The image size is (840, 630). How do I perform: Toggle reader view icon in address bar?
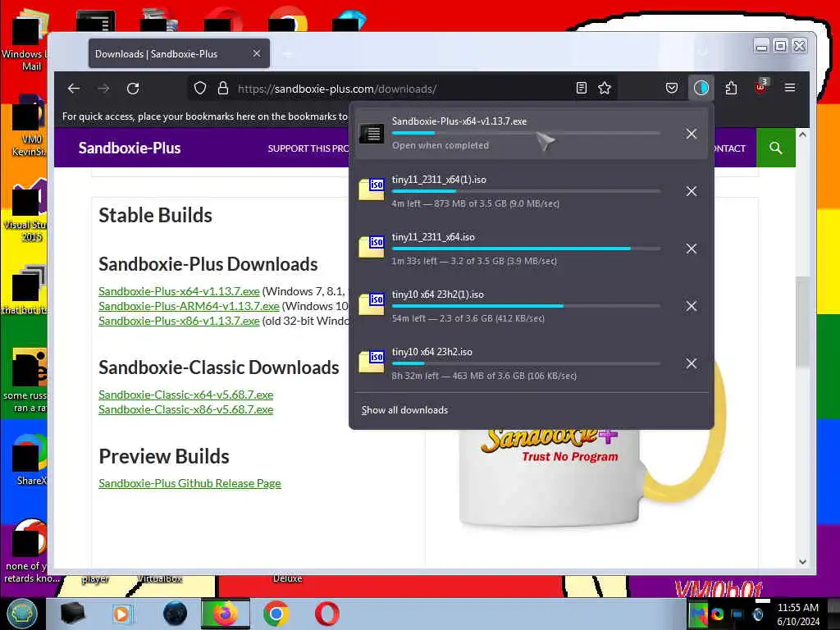point(582,88)
